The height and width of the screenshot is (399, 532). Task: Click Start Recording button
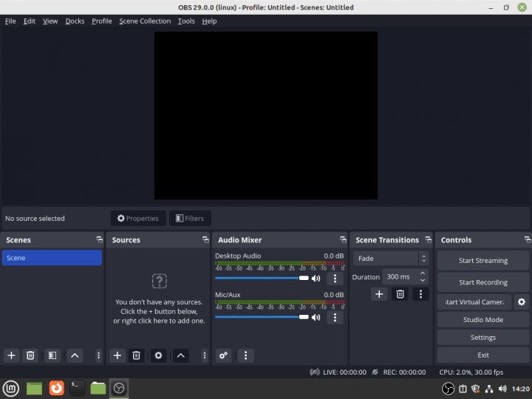[482, 282]
